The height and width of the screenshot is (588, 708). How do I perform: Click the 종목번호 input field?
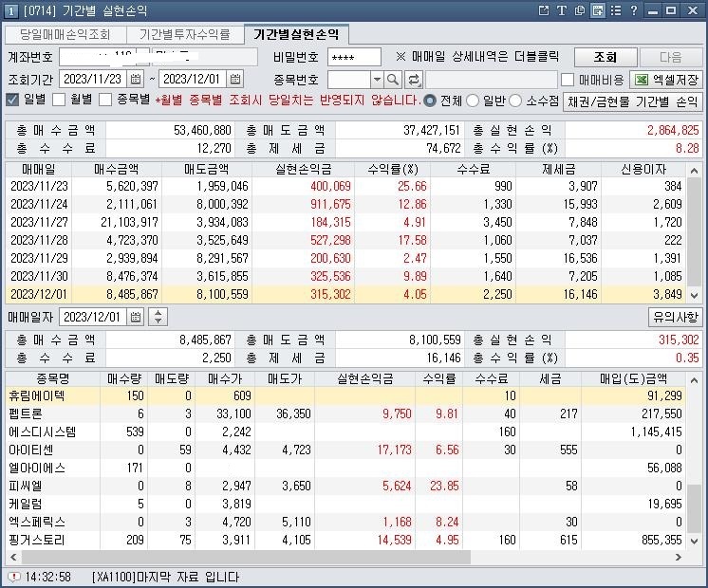pyautogui.click(x=349, y=80)
